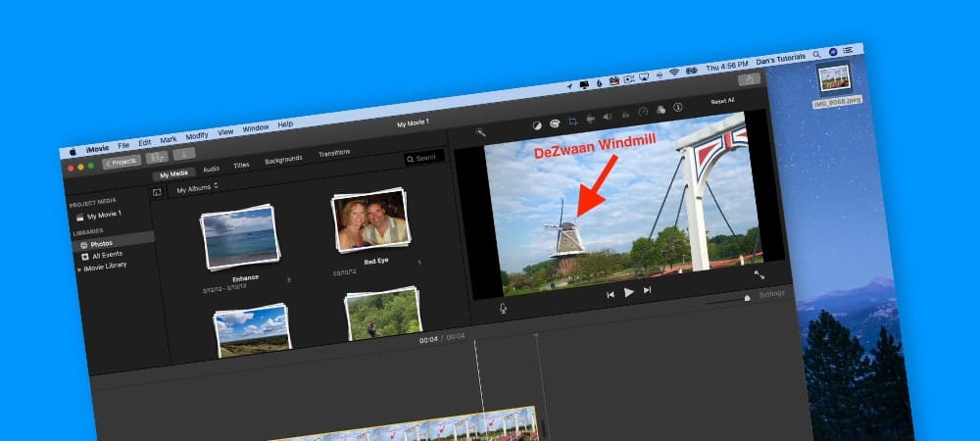Open the Clip Information icon
The image size is (980, 441).
pos(677,107)
